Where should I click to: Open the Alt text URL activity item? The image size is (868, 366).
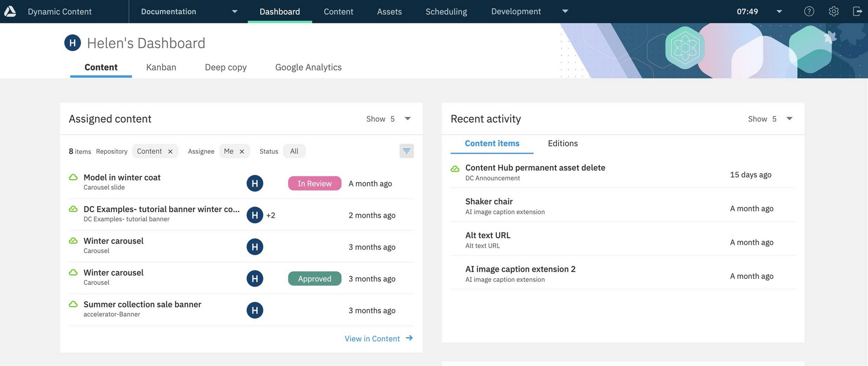[488, 235]
